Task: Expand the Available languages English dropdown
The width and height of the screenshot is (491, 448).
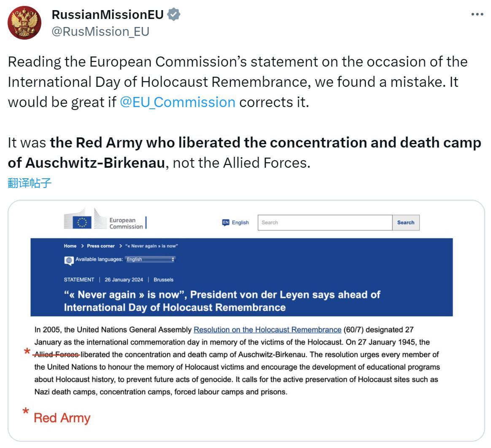Action: [x=150, y=259]
